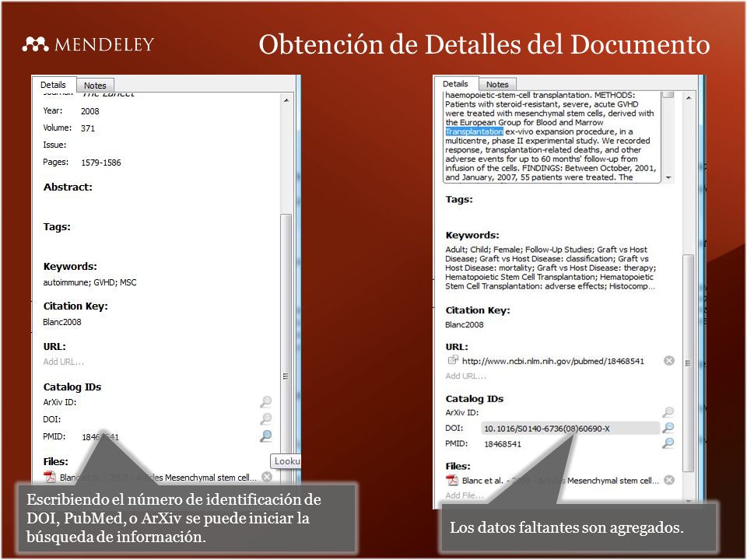Click the DOI field containing 10.1016/S0140-6736(08)60690-X
This screenshot has height=560, width=747.
click(570, 429)
